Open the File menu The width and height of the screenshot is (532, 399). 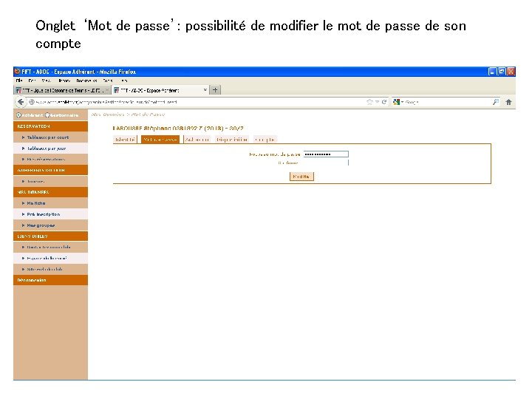(19, 81)
